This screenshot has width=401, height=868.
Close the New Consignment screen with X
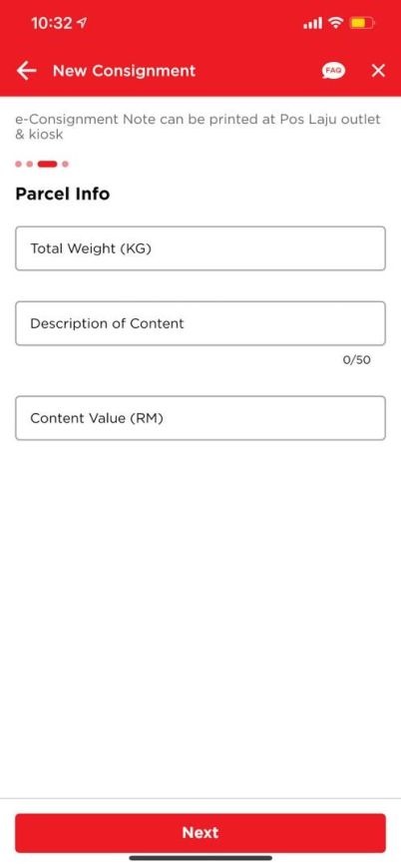[378, 70]
